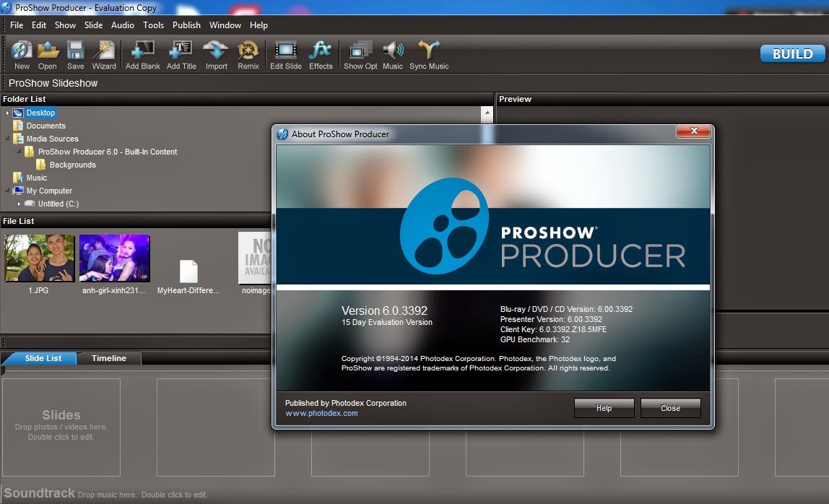Open the File menu

point(17,25)
